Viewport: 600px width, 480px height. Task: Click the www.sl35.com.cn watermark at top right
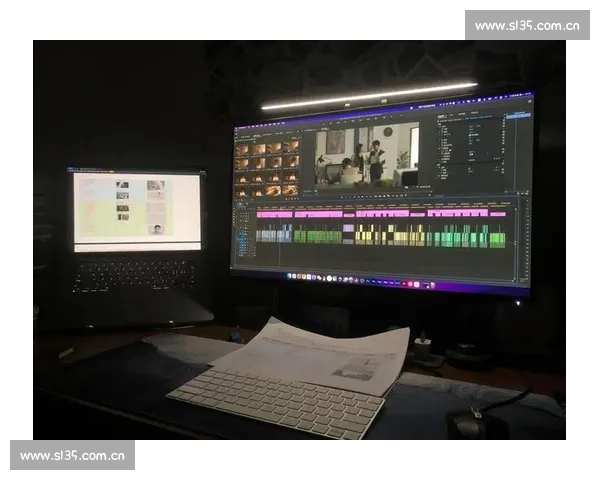(527, 25)
